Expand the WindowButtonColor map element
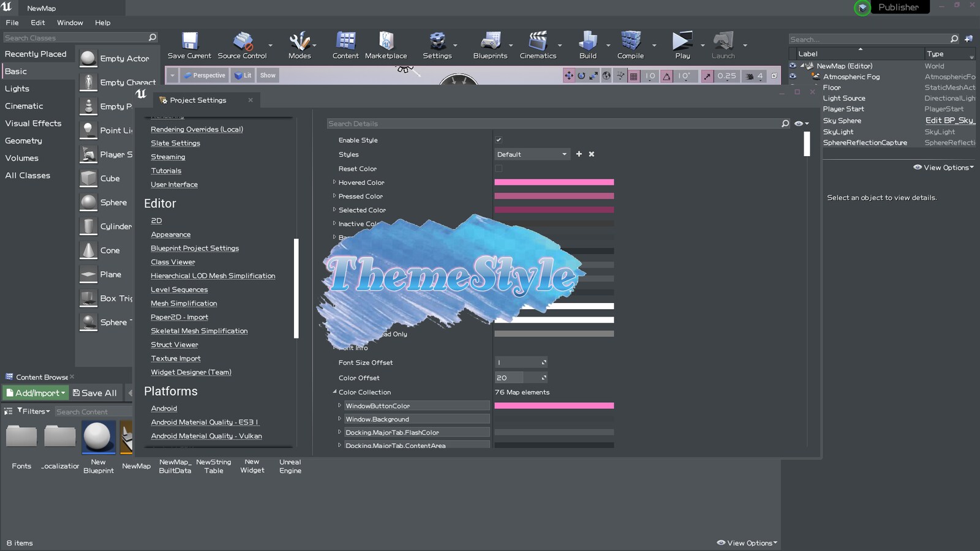 click(x=341, y=405)
